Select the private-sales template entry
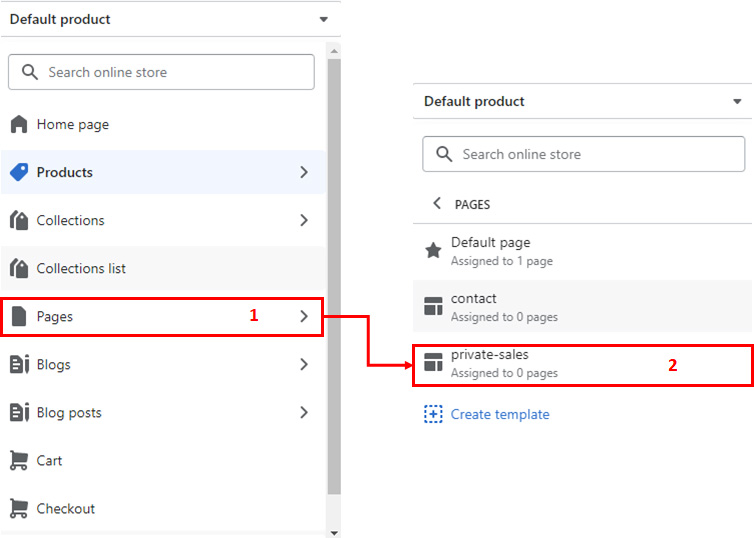The height and width of the screenshot is (538, 754). click(x=582, y=364)
